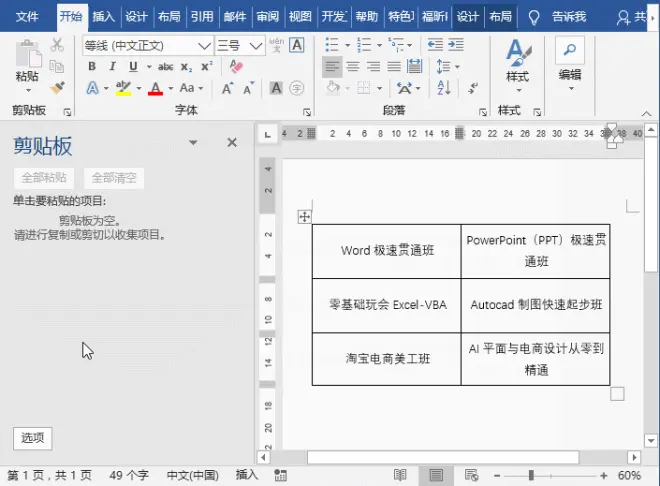Click the Paste clipboard icon

pos(28,53)
